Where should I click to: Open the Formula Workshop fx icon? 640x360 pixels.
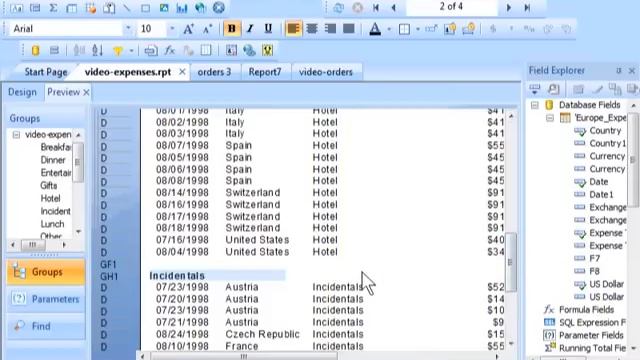[169, 51]
